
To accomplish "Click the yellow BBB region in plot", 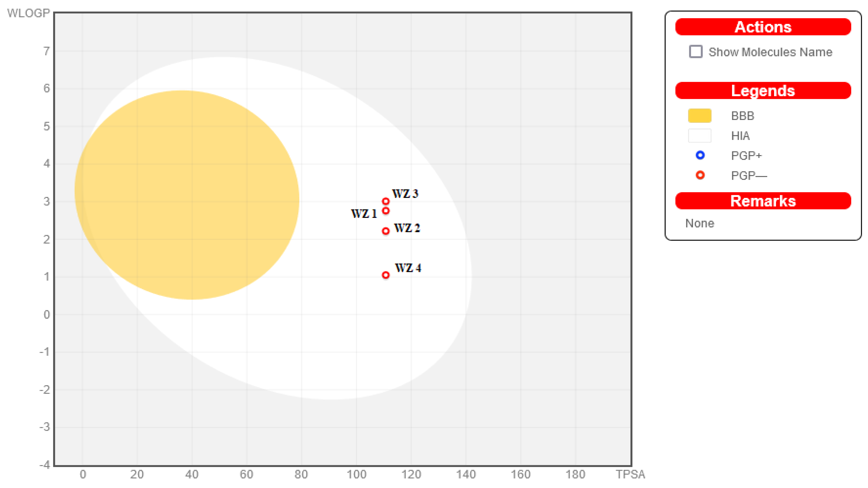I will [x=187, y=195].
